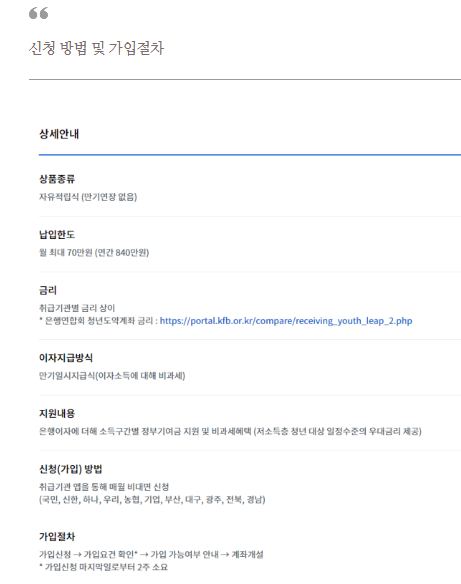Select the '상세안내' section title
The height and width of the screenshot is (584, 461).
click(59, 134)
